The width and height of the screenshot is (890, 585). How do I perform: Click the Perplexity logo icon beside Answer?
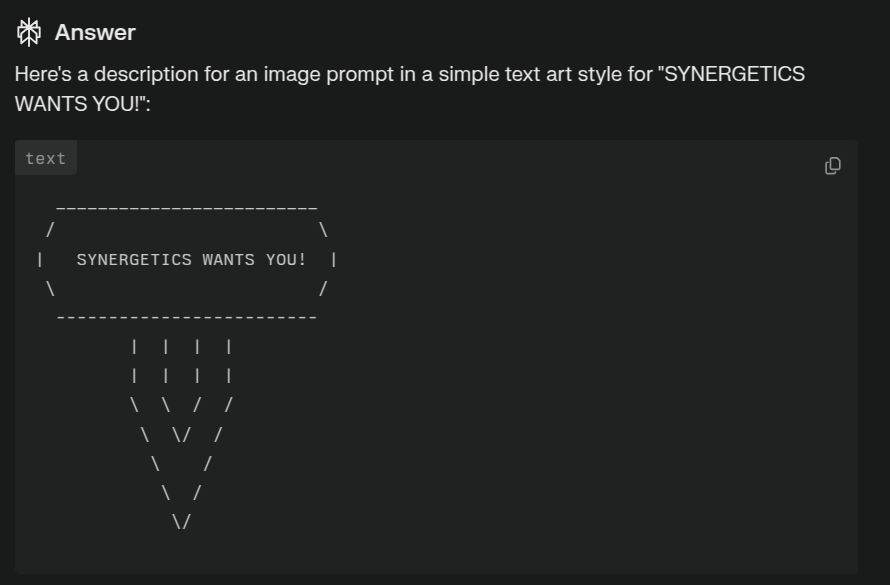pyautogui.click(x=28, y=32)
